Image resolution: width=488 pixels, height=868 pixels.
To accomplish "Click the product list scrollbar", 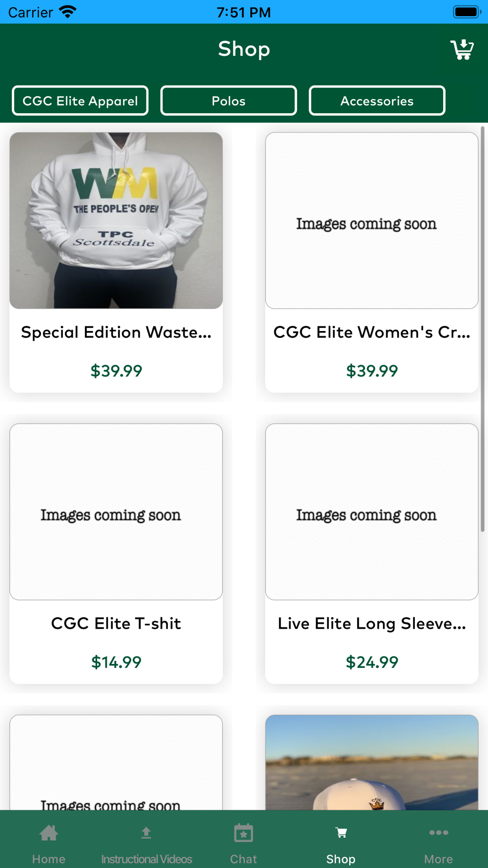I will pyautogui.click(x=482, y=329).
